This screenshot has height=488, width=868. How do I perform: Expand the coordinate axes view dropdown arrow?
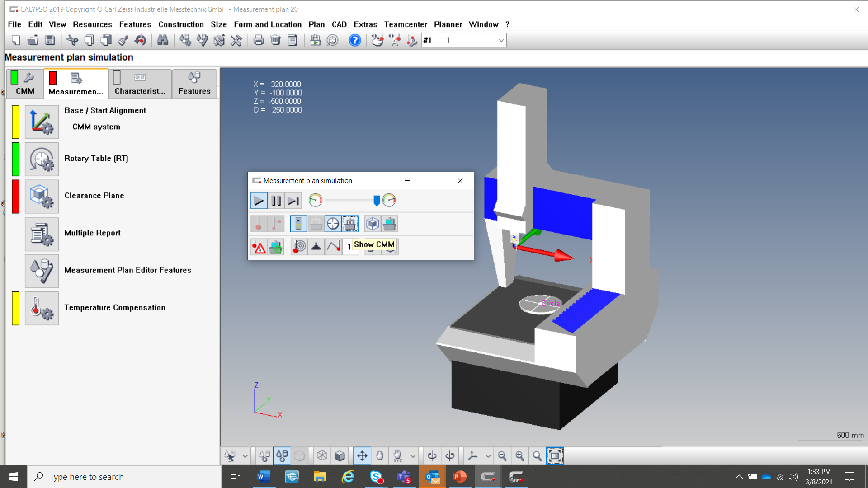tap(488, 456)
